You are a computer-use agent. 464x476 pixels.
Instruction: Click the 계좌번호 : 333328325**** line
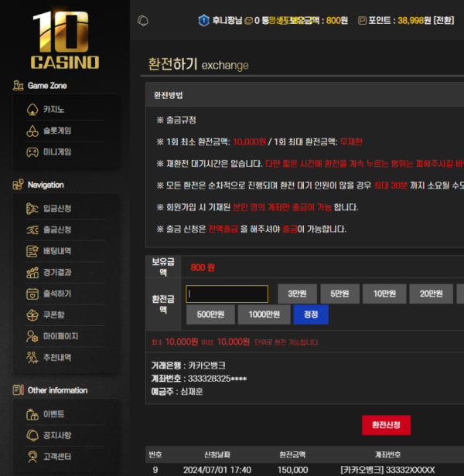pos(199,379)
